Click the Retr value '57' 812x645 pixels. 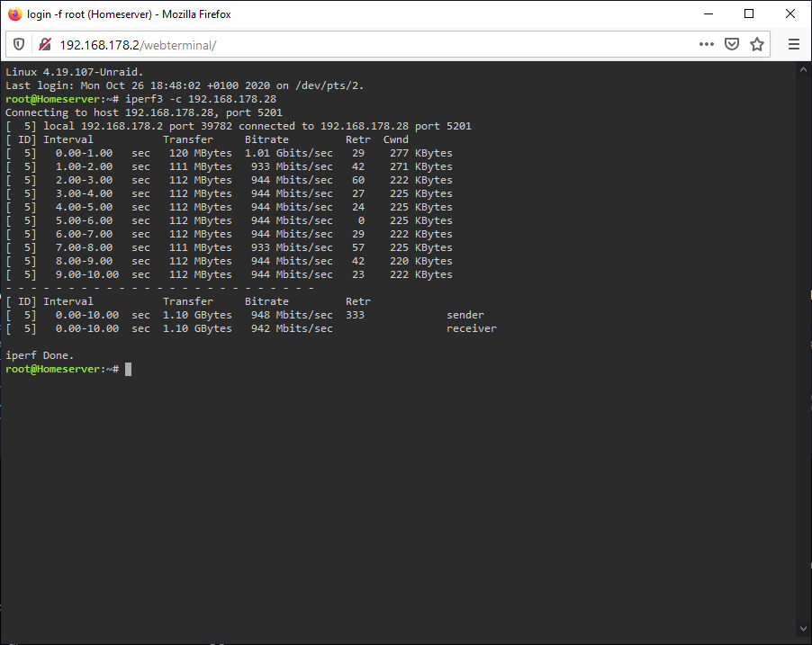pos(358,247)
